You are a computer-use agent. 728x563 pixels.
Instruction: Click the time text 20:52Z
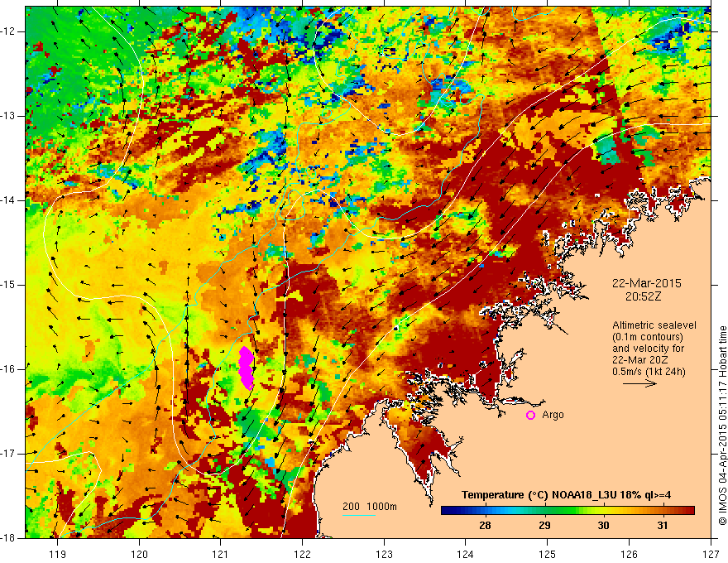643,296
